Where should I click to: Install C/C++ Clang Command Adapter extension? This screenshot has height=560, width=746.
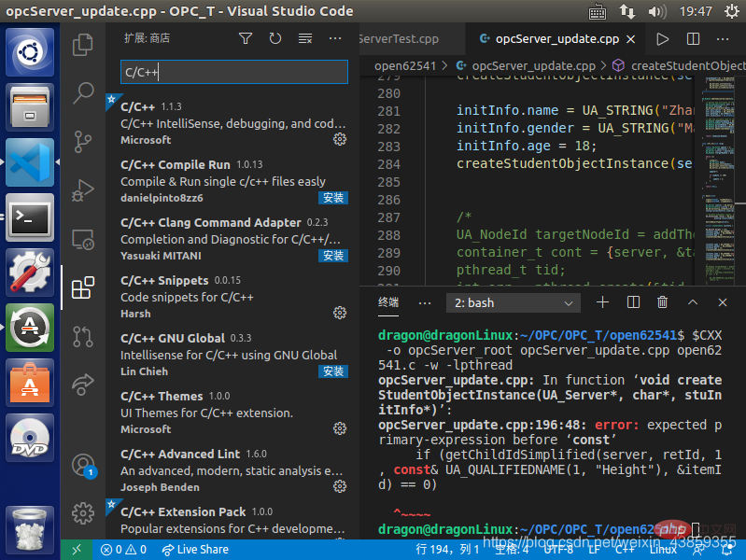(333, 256)
